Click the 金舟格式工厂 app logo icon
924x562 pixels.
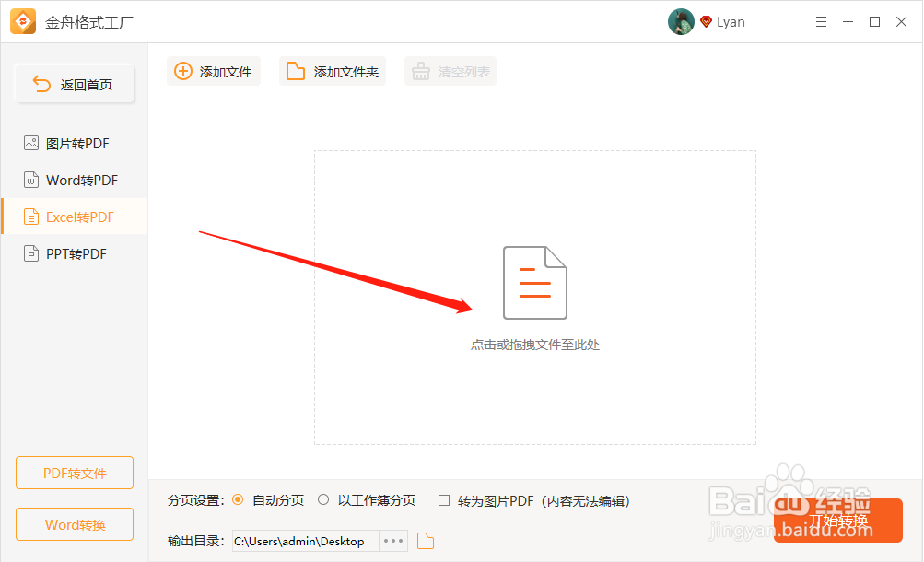coord(22,20)
